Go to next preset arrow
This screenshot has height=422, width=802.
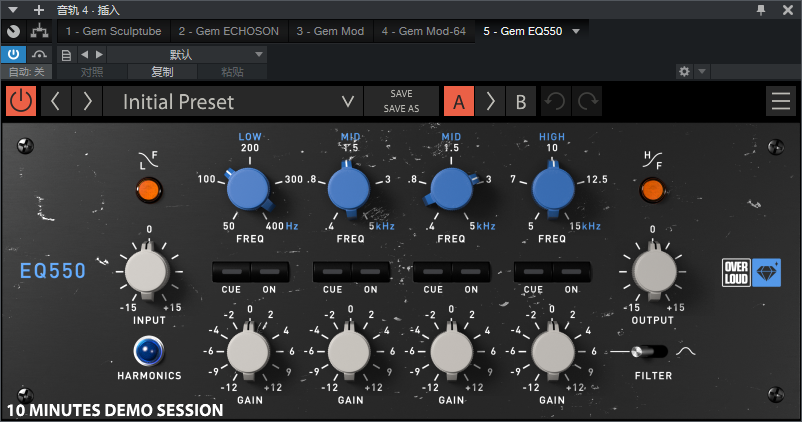[x=87, y=101]
